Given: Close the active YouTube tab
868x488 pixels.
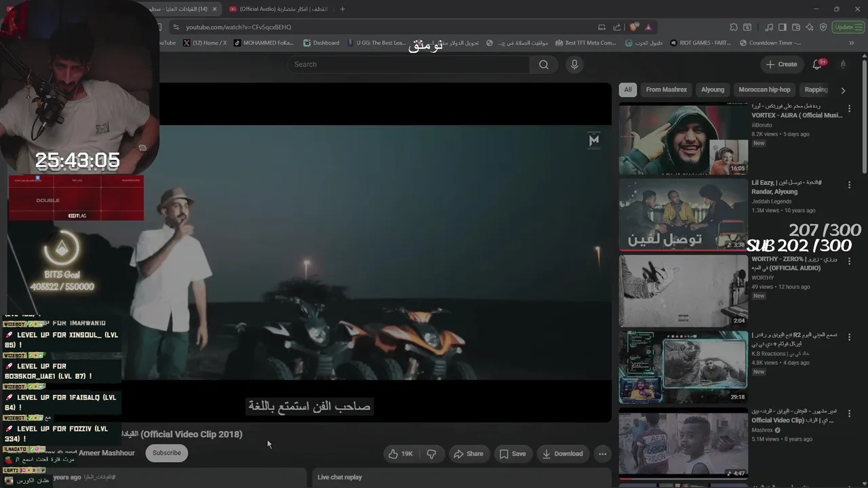Looking at the screenshot, I should tap(214, 9).
